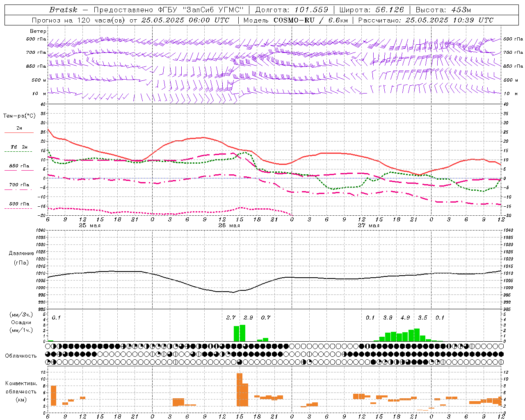Click the Тем-ра(°C) axis label

pyautogui.click(x=19, y=116)
